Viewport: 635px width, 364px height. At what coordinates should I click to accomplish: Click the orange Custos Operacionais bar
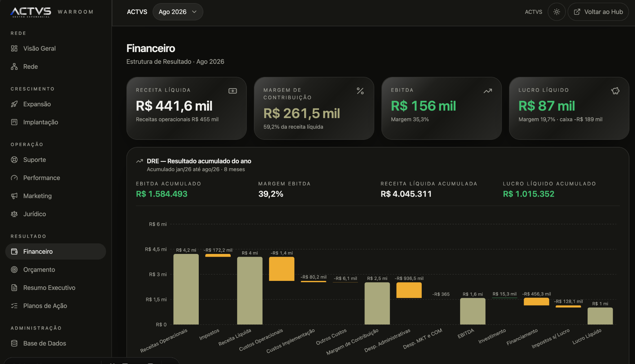282,269
